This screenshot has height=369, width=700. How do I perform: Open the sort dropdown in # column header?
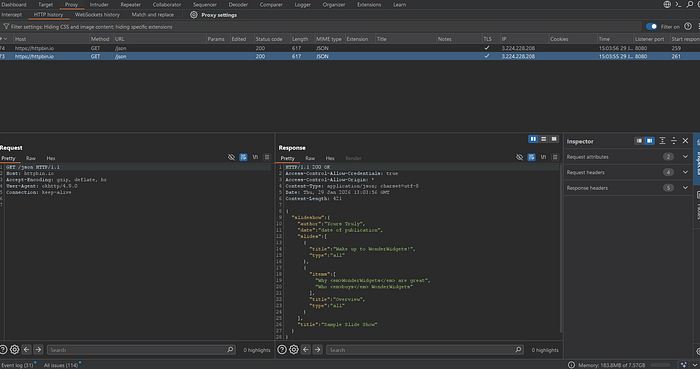pyautogui.click(x=5, y=39)
